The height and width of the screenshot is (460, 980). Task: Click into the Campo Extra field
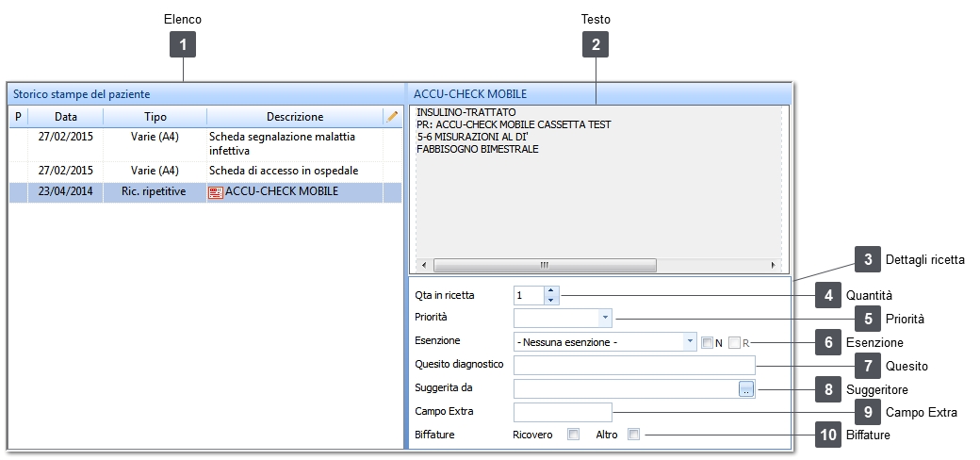(563, 413)
